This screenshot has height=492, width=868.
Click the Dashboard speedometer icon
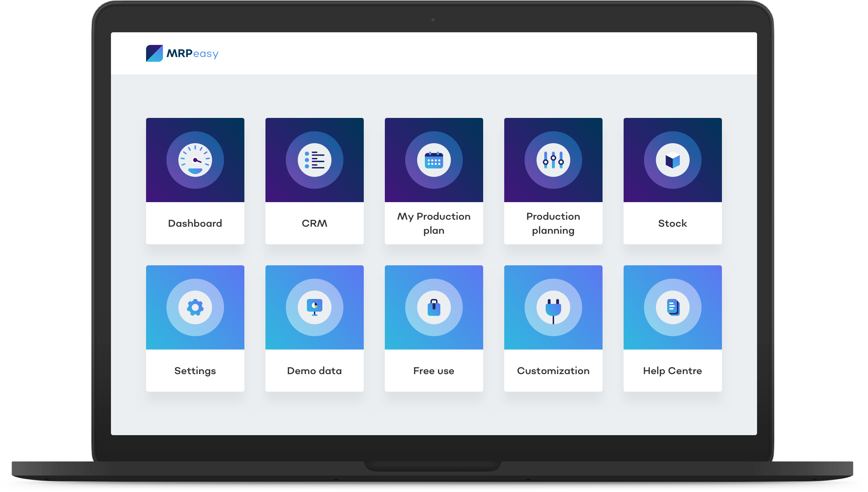(195, 160)
